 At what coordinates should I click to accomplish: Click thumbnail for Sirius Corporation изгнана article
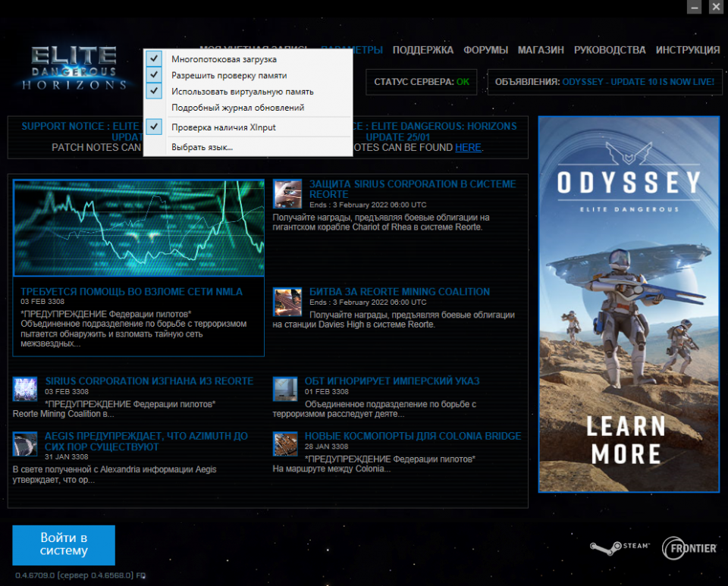25,389
